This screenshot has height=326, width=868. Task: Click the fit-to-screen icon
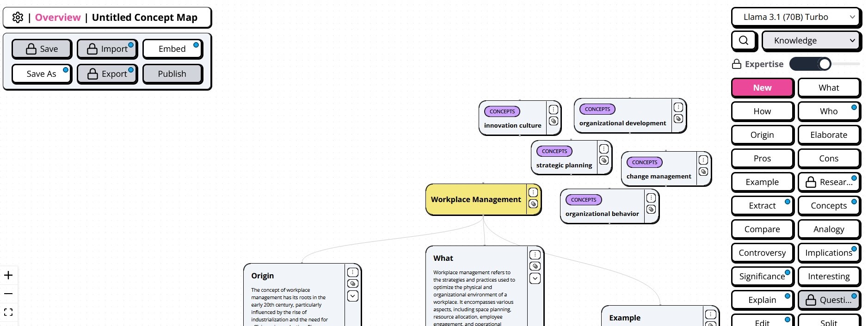click(8, 312)
